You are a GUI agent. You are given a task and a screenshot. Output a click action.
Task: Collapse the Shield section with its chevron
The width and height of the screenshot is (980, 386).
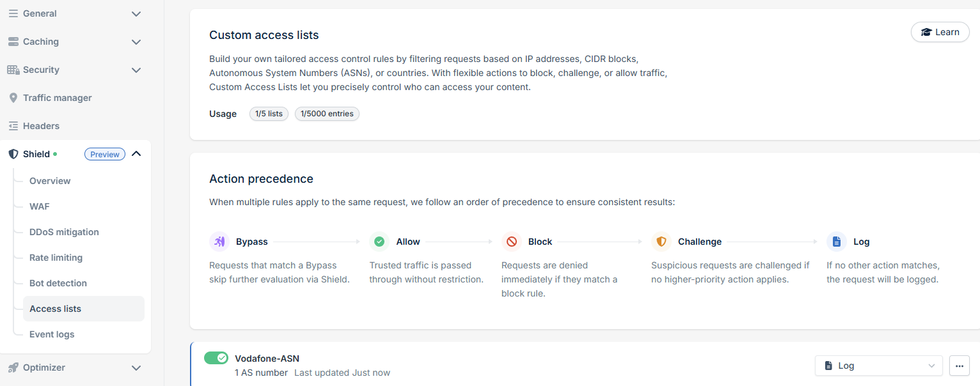pyautogui.click(x=136, y=153)
